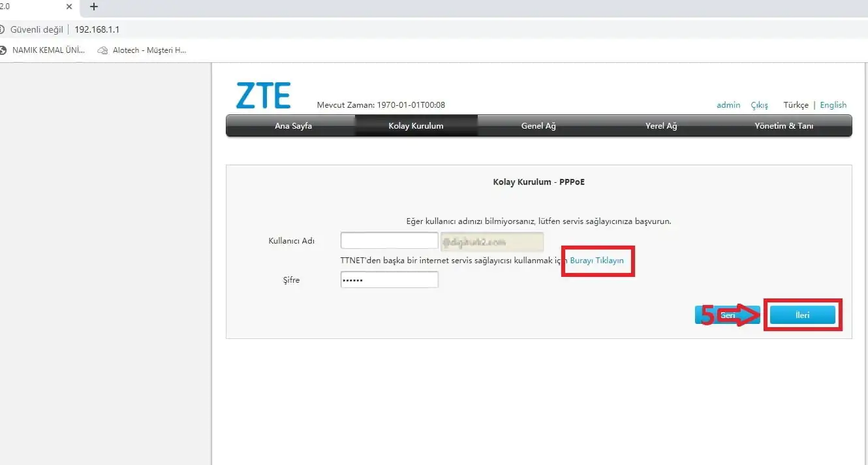Click the "Burayı Tıklayın" link
Viewport: 868px width, 465px height.
coord(595,259)
